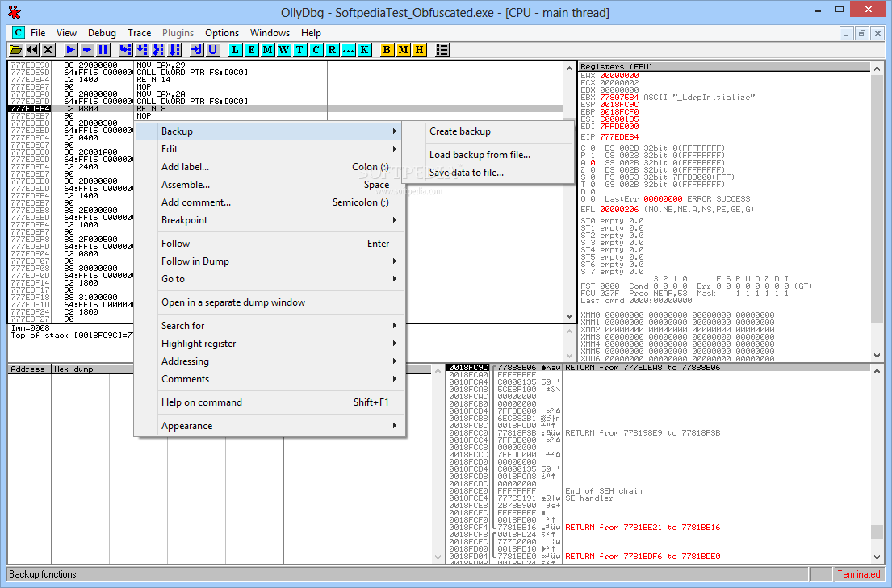Expand the Addressing submenu
This screenshot has height=588, width=892.
pos(269,361)
